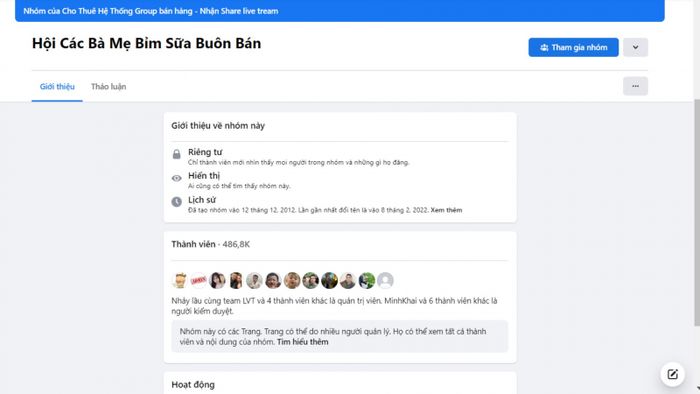This screenshot has height=394, width=700.
Task: Click the gray default profile avatar
Action: 385,280
